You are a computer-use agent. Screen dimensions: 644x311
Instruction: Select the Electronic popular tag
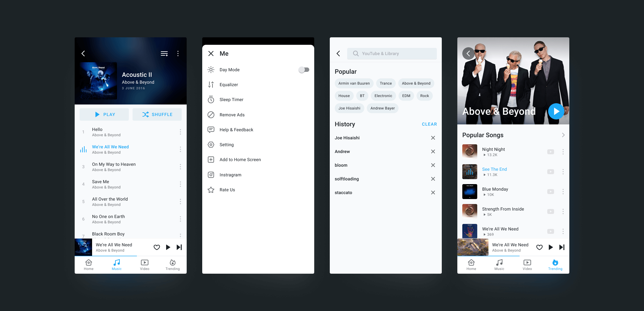tap(383, 96)
